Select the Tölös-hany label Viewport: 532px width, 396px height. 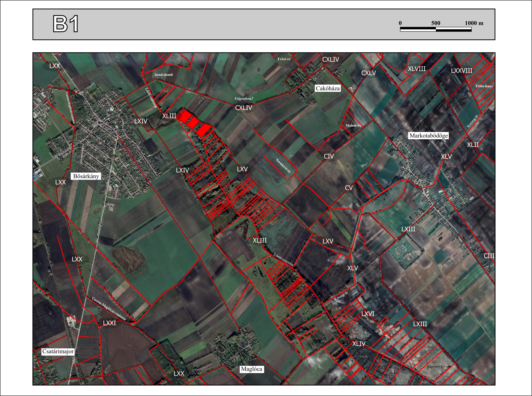[484, 86]
